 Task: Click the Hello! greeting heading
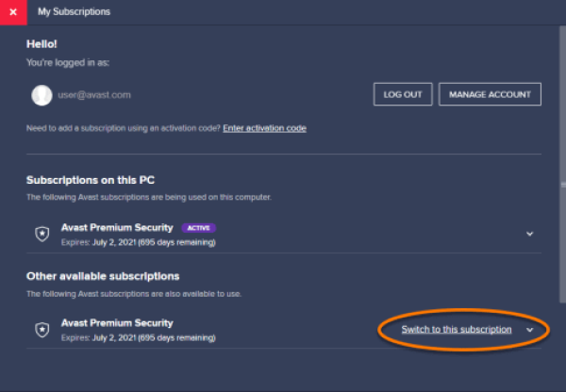(x=42, y=44)
